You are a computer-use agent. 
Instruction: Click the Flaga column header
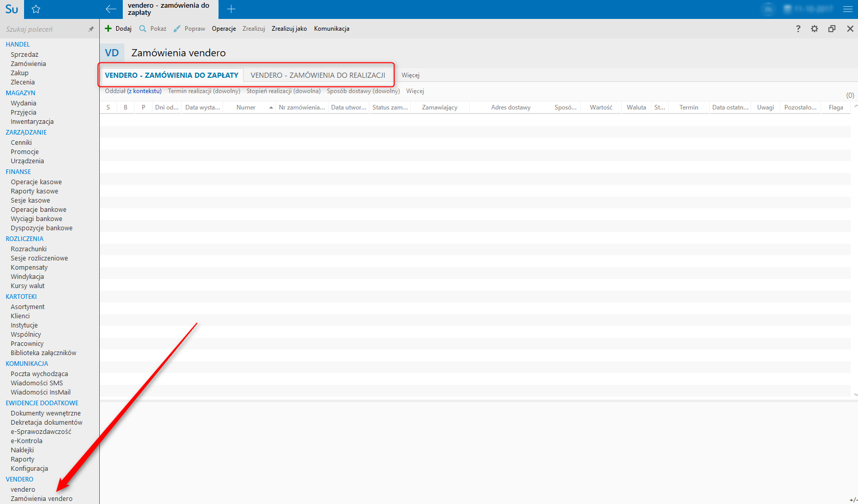pyautogui.click(x=835, y=107)
